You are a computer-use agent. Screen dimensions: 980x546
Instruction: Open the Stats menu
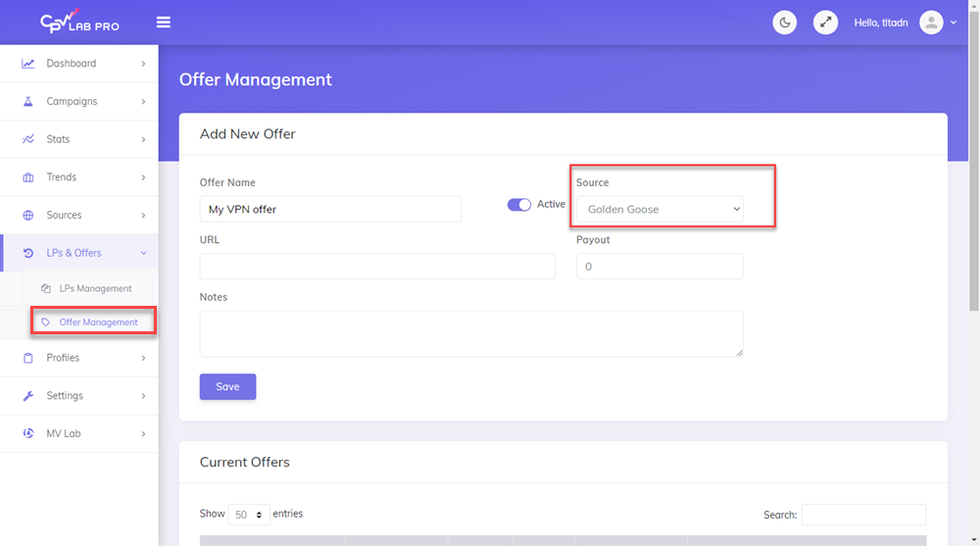(x=59, y=139)
